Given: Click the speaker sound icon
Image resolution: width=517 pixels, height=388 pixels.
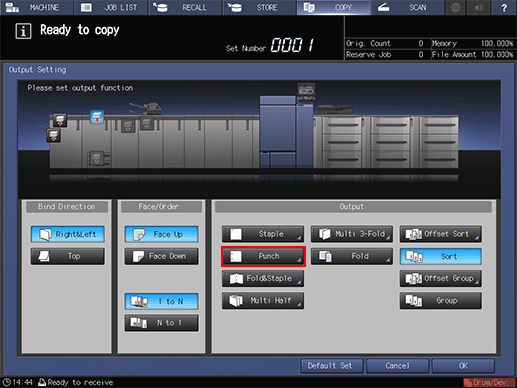Looking at the screenshot, I should [x=479, y=7].
